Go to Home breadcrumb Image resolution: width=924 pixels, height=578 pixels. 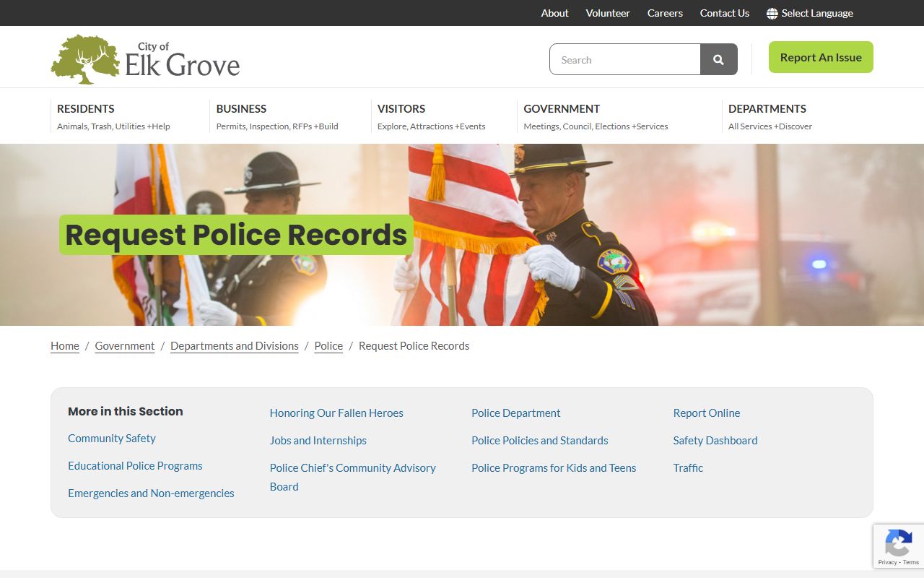coord(65,346)
